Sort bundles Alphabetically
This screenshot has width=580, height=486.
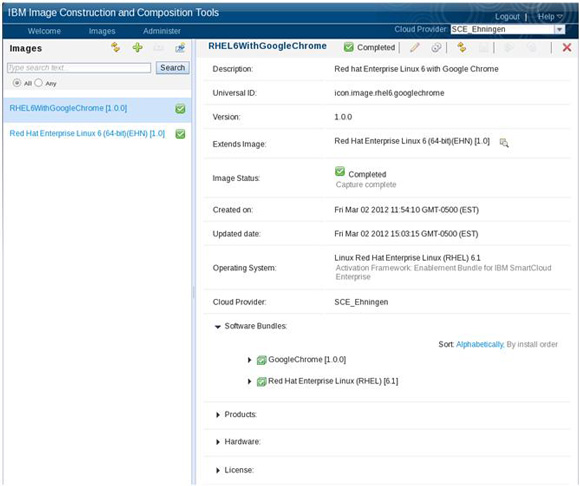click(480, 344)
